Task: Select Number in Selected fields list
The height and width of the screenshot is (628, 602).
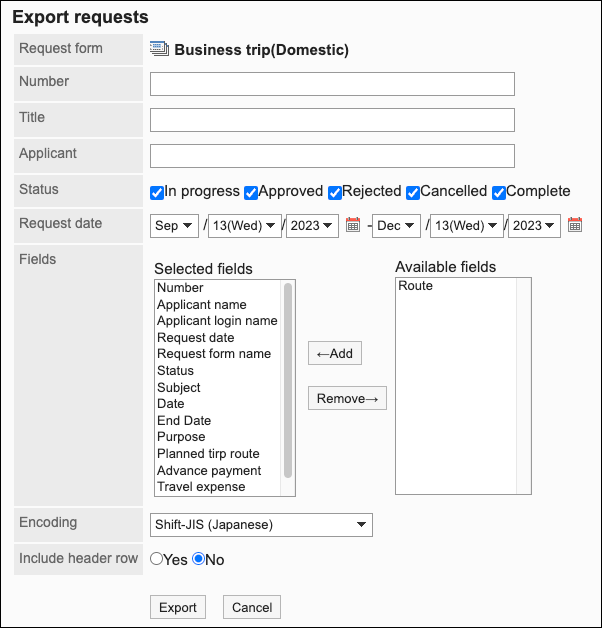Action: [180, 288]
